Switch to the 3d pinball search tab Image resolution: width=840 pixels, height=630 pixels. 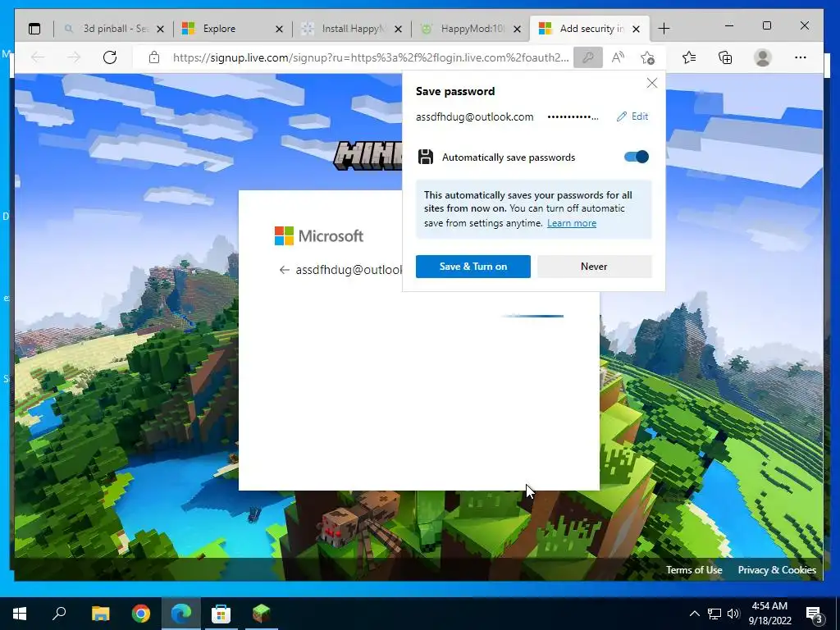[113, 29]
